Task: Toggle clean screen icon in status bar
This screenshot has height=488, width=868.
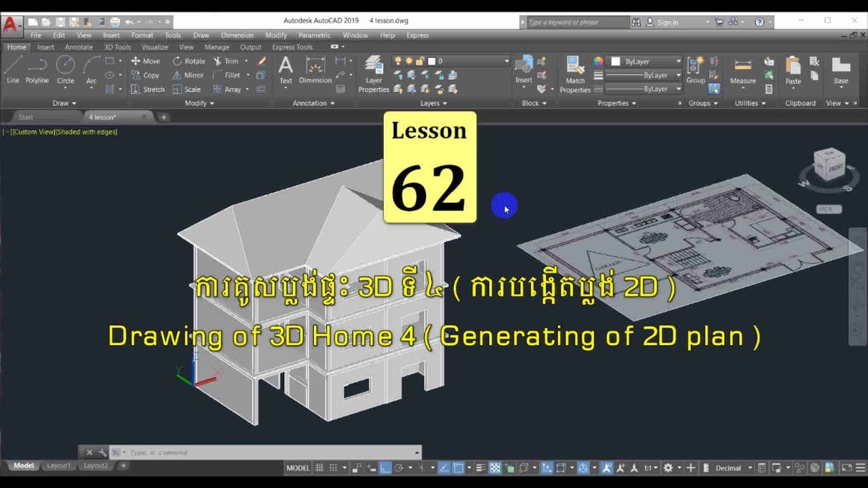Action: pyautogui.click(x=846, y=468)
